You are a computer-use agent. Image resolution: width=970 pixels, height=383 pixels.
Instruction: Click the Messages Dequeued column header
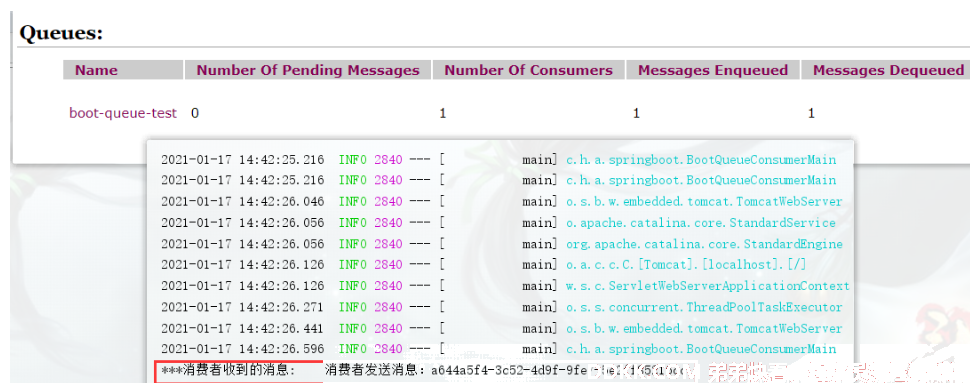tap(888, 70)
